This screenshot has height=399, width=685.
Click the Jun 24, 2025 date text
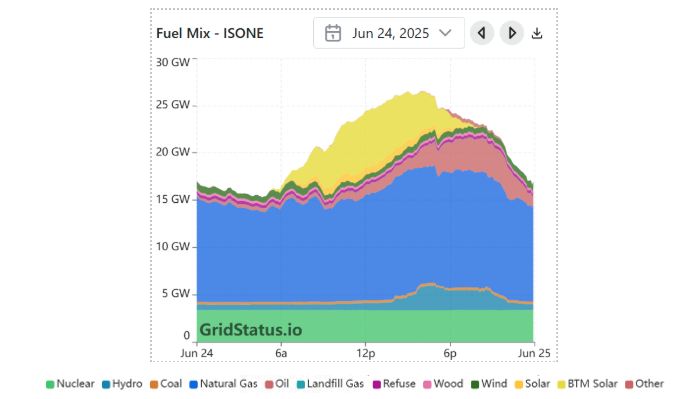391,33
